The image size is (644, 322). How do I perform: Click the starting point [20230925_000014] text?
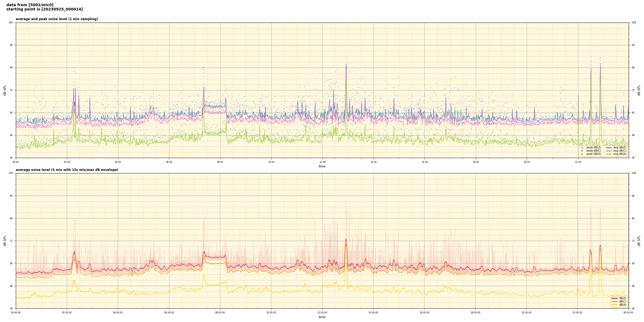click(x=45, y=9)
